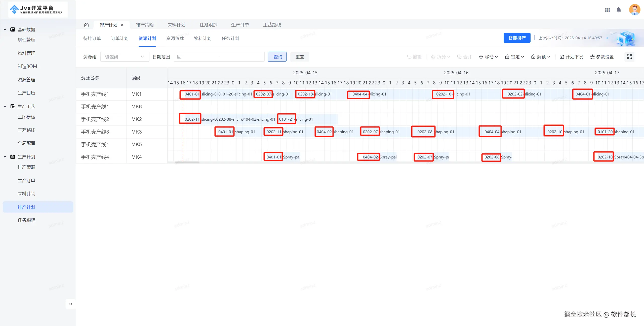Click the home icon tab
This screenshot has width=644, height=326.
(86, 25)
